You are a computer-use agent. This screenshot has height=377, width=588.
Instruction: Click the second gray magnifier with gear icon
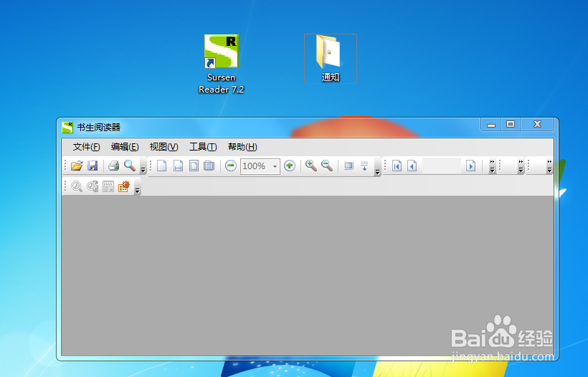tap(93, 186)
